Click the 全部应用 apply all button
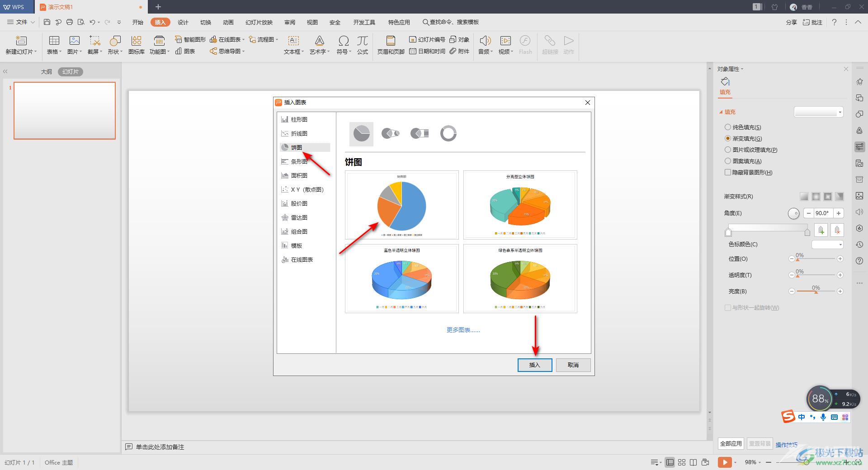 [731, 444]
